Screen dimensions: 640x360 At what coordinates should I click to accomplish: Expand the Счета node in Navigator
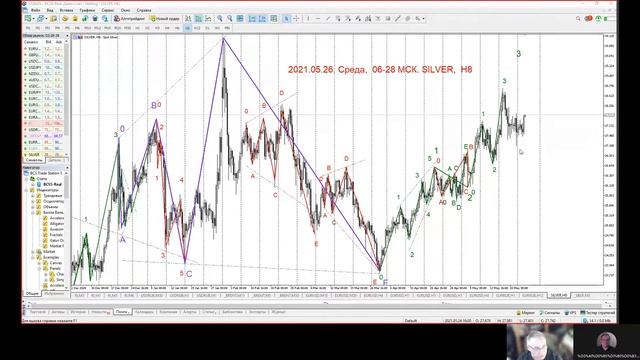pos(27,179)
